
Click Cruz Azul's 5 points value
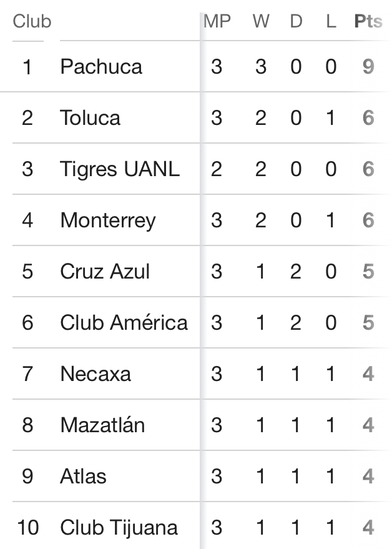[x=368, y=271]
